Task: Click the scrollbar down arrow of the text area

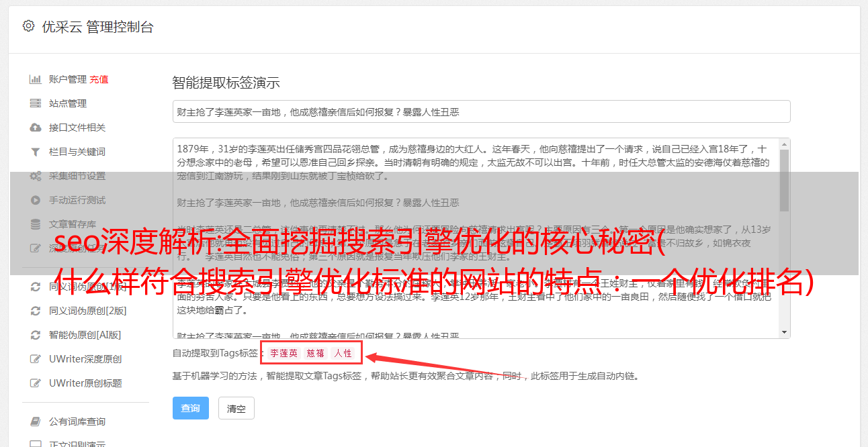Action: pyautogui.click(x=785, y=332)
